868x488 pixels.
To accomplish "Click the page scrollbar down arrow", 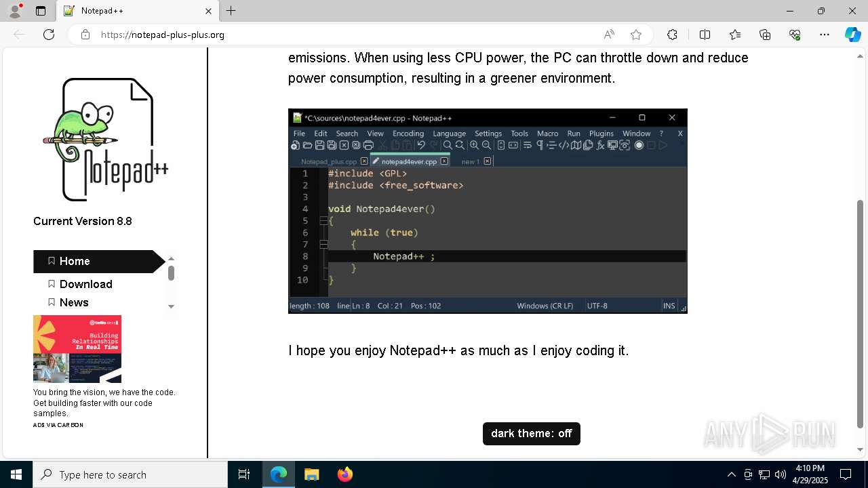I will click(860, 449).
